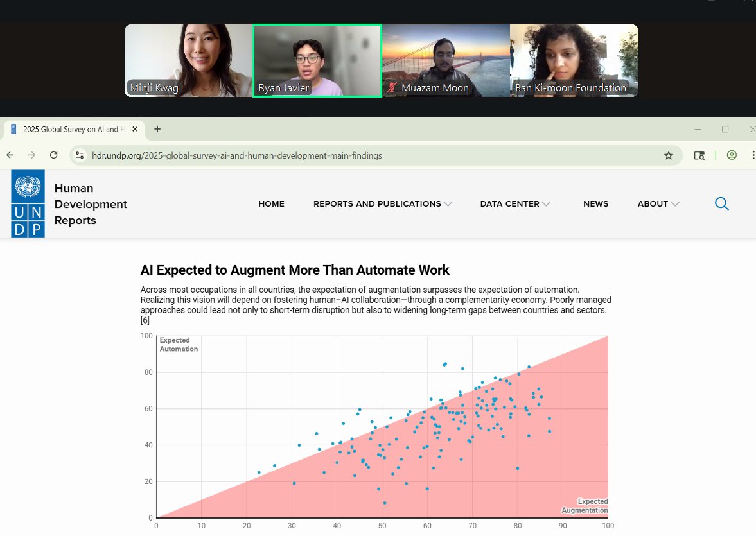Open the site search magnifier
This screenshot has width=756, height=536.
(721, 203)
